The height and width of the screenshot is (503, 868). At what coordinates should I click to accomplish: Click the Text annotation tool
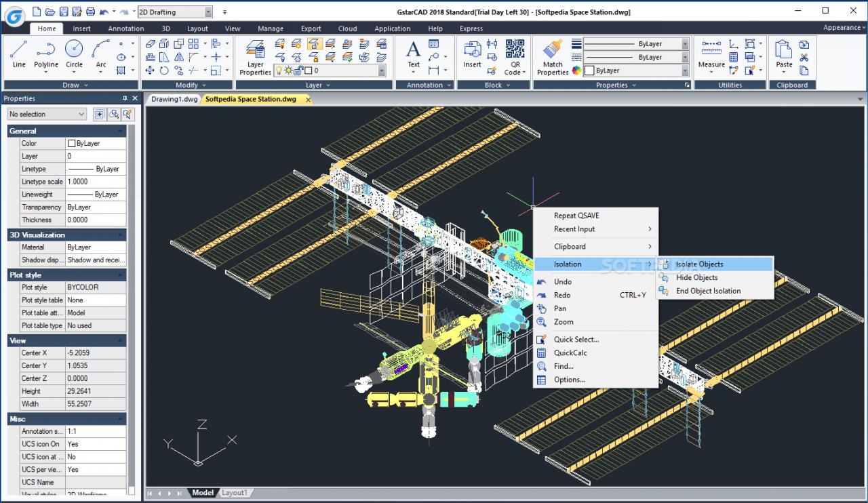point(413,54)
